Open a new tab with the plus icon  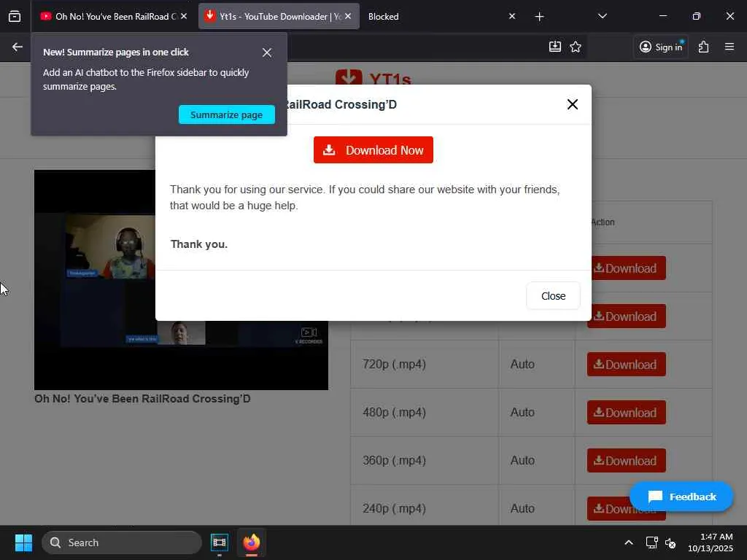tap(539, 17)
